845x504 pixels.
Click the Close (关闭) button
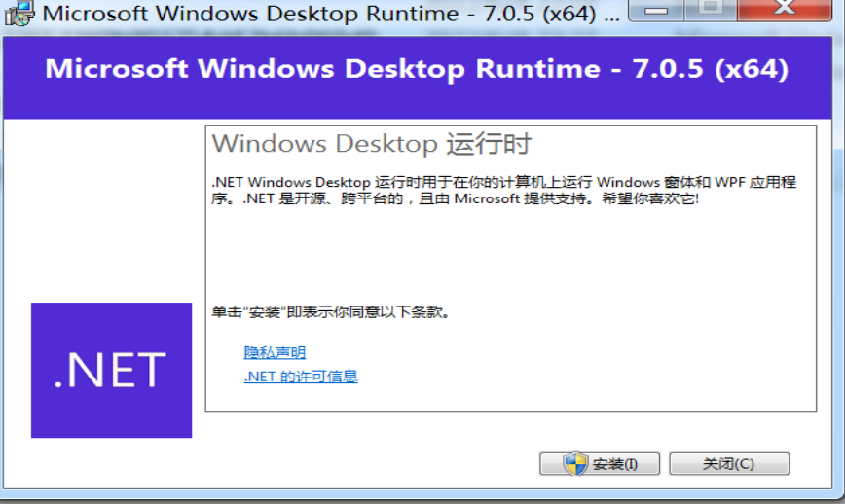point(729,463)
